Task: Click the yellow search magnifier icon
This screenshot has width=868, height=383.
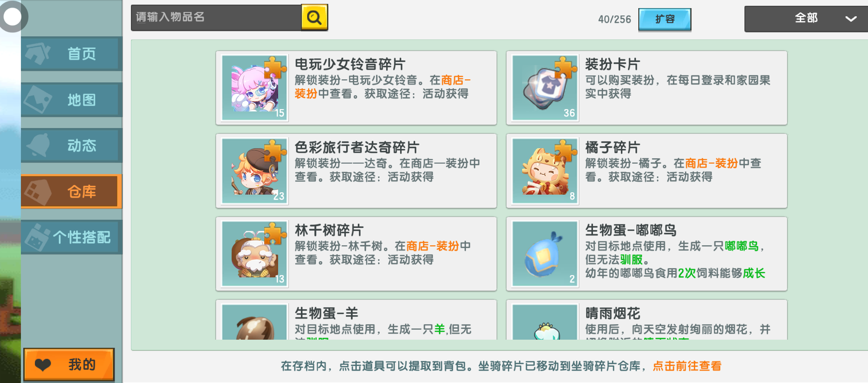Action: [x=314, y=17]
